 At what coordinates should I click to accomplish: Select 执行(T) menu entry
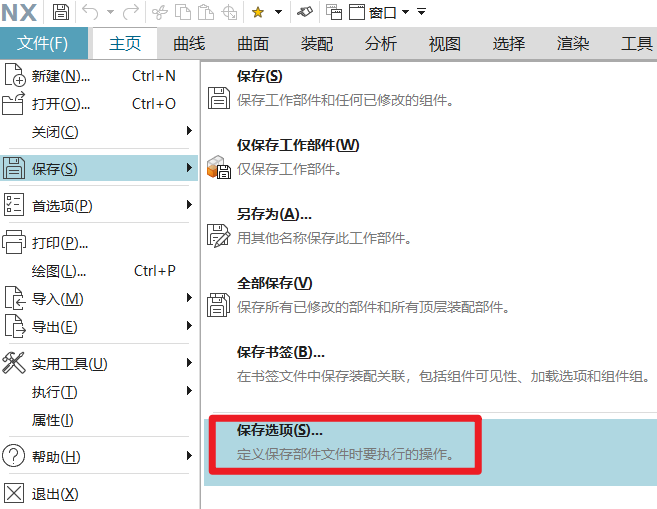(99, 392)
